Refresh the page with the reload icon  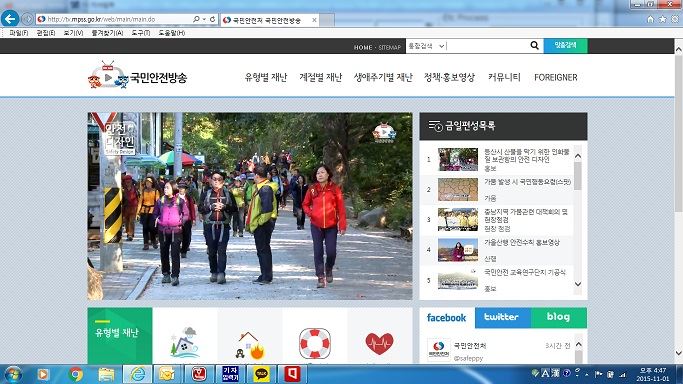click(213, 19)
